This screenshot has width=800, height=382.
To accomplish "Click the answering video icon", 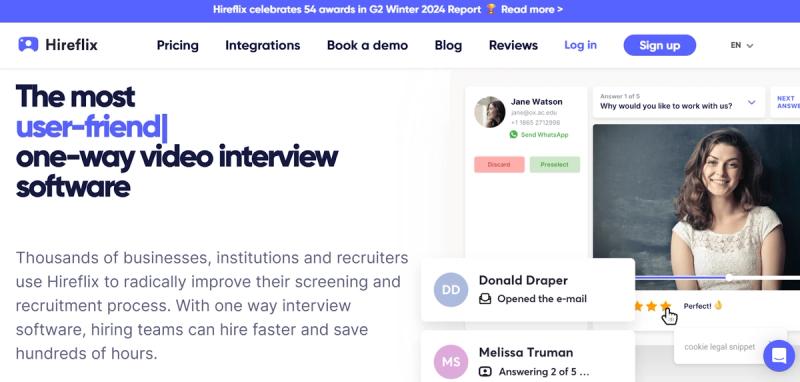I will point(485,371).
